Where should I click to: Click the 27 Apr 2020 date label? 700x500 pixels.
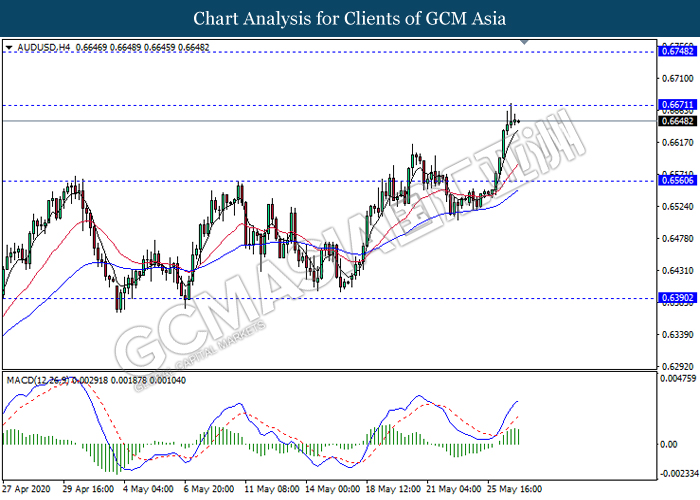[27, 489]
